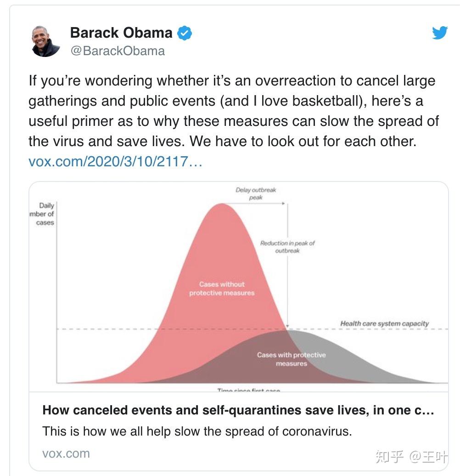Image resolution: width=460 pixels, height=476 pixels.
Task: Click 'Cases without protective measures' text
Action: point(222,289)
